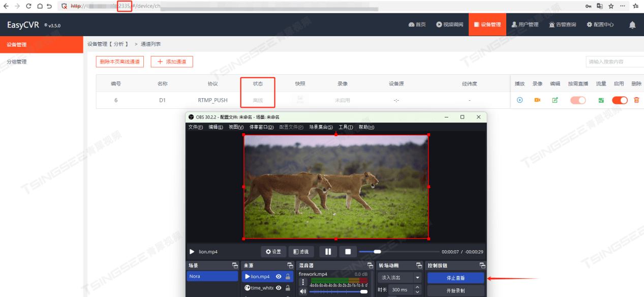
Task: Reload the page with the refresh icon
Action: (x=28, y=6)
